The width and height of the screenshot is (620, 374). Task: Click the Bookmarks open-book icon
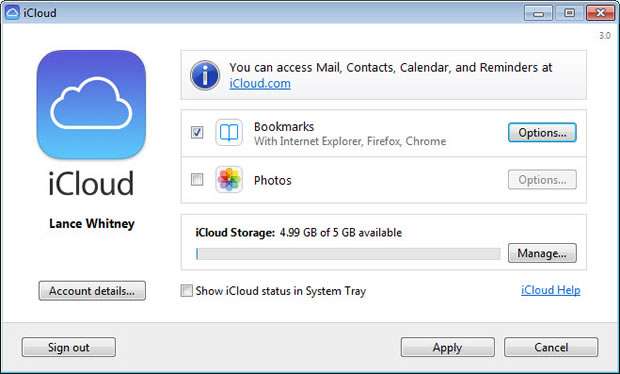[x=229, y=132]
